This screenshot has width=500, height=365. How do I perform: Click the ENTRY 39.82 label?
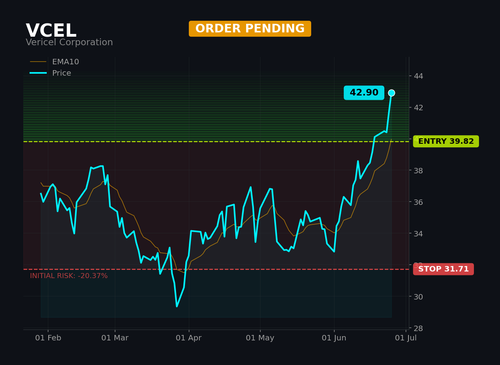(x=446, y=141)
